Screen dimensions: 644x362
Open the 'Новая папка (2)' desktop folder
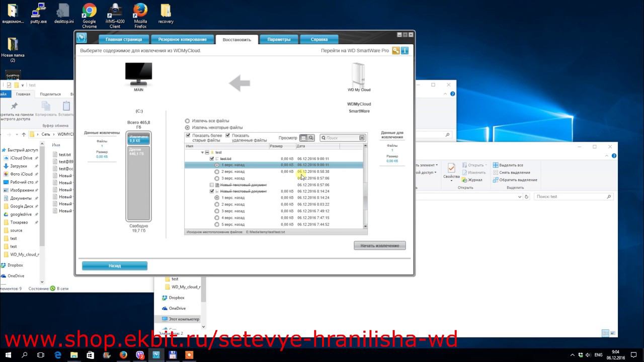click(13, 50)
